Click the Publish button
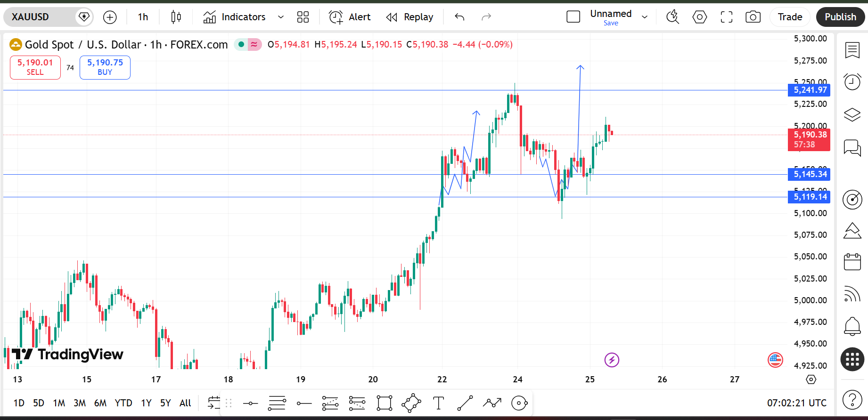The width and height of the screenshot is (868, 420). click(x=840, y=17)
